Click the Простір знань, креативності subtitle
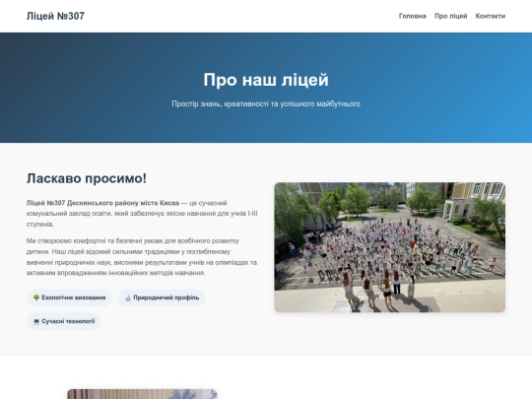 (266, 103)
